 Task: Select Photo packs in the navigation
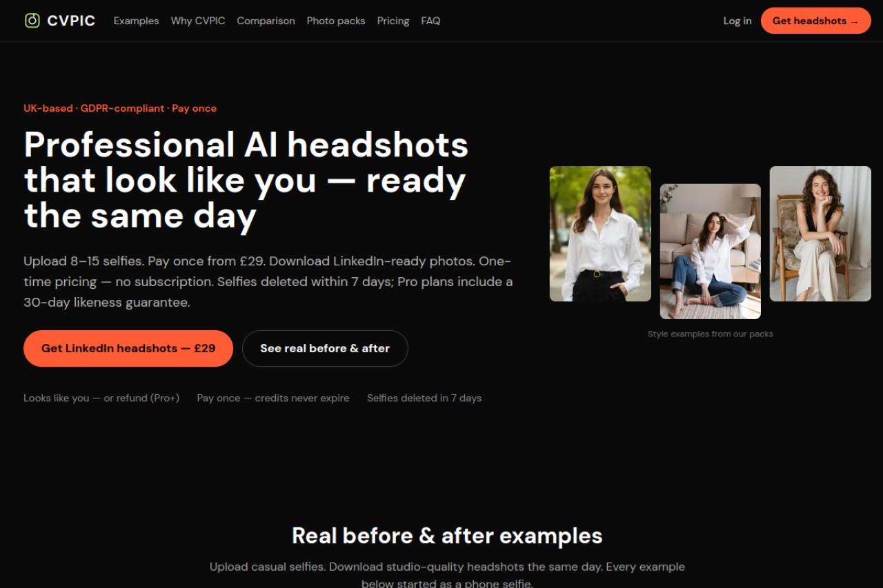pos(336,21)
